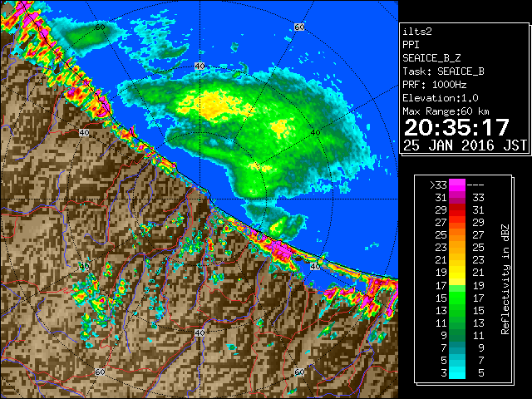Click the 'SEAICE_B_Z' product name
Viewport: 532px width, 399px height.
click(431, 58)
